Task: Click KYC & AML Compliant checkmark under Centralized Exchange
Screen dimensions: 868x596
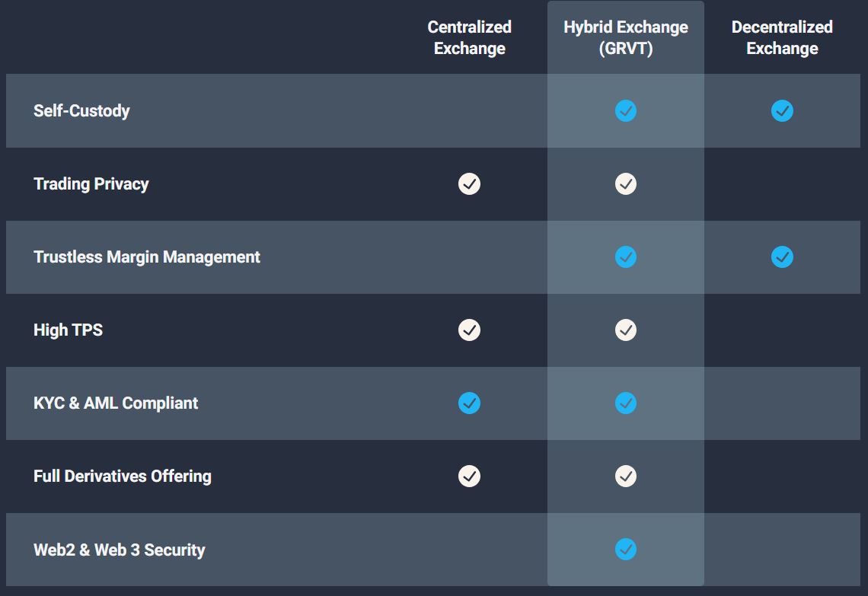Action: pos(469,403)
